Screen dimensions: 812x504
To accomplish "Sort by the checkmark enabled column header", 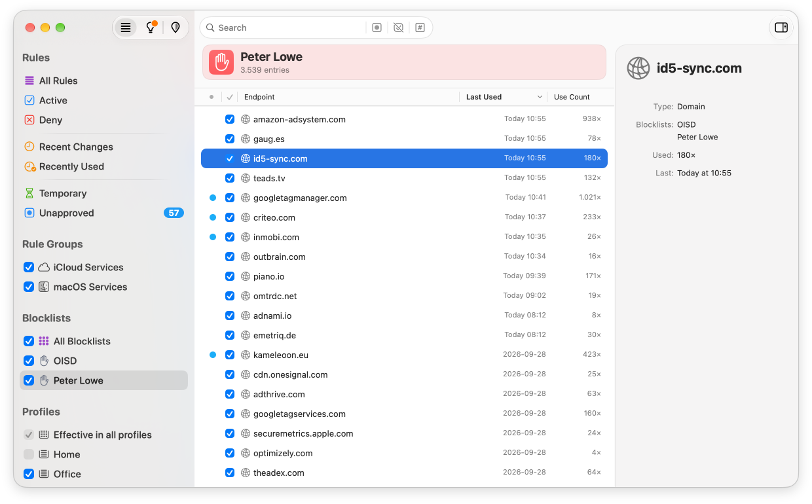I will pyautogui.click(x=230, y=97).
